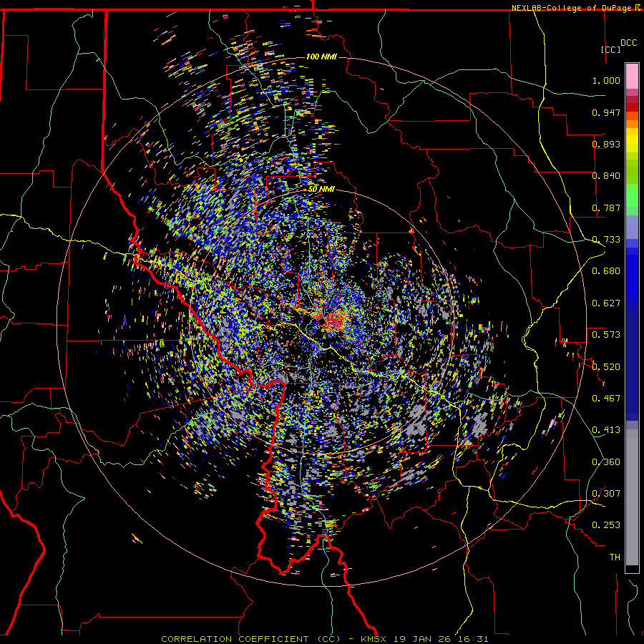Select the 0.840 legend value
This screenshot has width=644, height=644.
pos(606,176)
